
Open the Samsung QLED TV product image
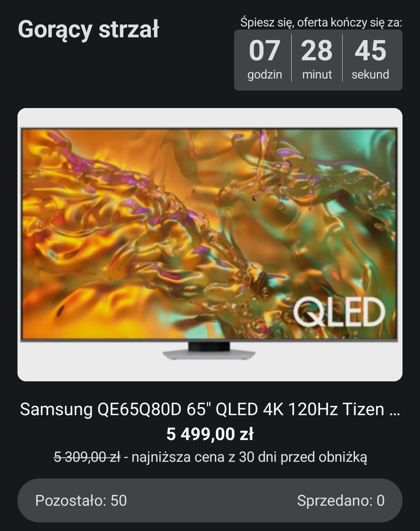click(x=210, y=245)
